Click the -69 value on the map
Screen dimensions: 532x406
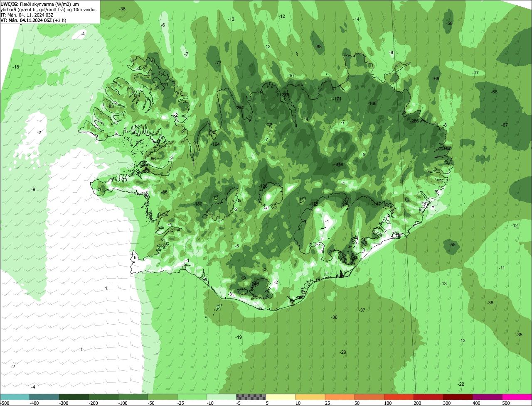click(436, 79)
